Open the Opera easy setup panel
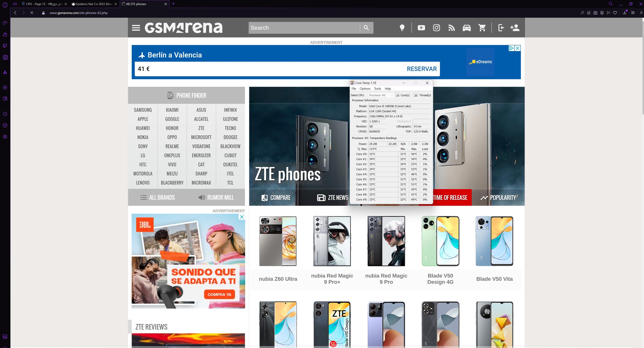644x348 pixels. tap(633, 13)
